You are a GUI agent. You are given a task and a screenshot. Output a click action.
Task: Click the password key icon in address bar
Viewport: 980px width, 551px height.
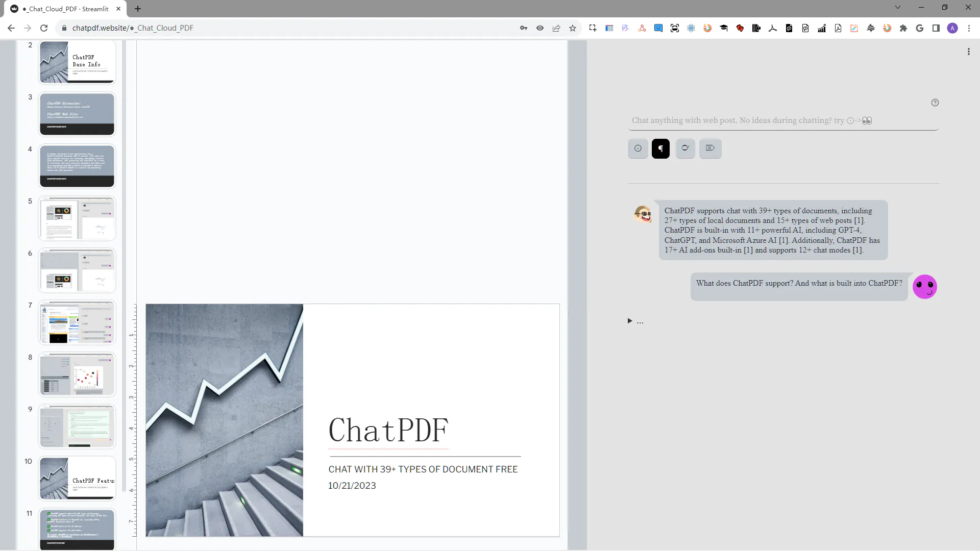click(x=524, y=28)
